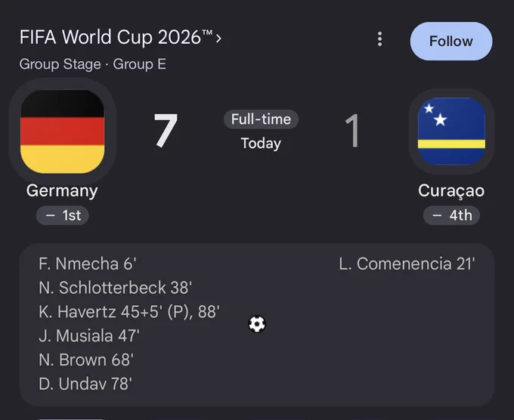Select the L. Comenencia 21' goal entry

pos(407,264)
